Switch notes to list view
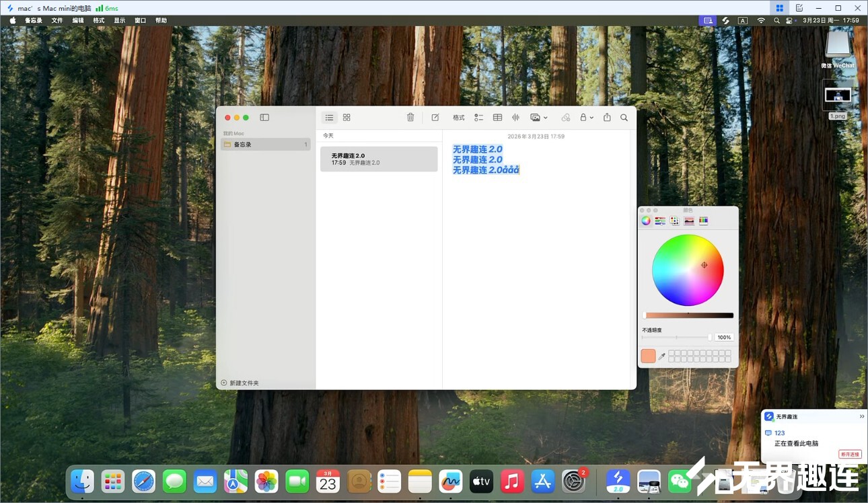Screen dimensions: 868x503 329,118
